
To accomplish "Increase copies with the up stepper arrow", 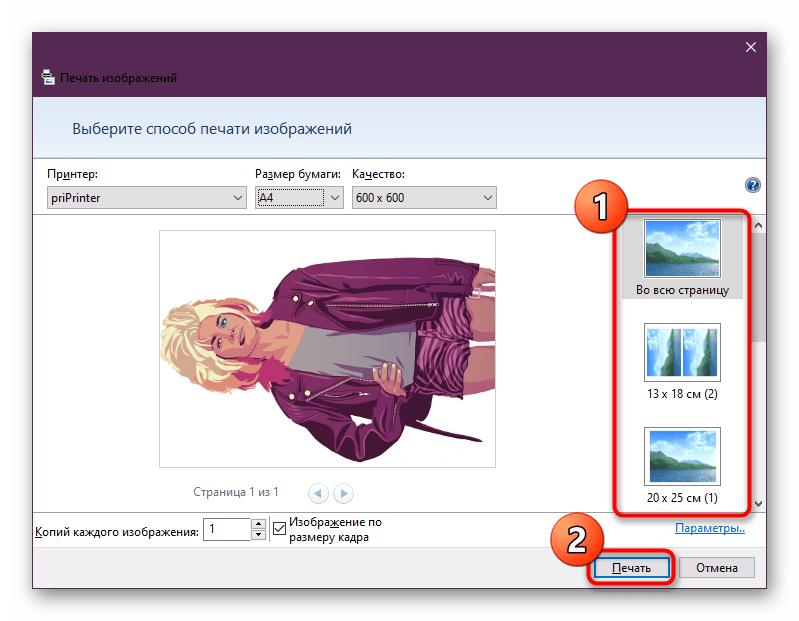I will coord(259,524).
